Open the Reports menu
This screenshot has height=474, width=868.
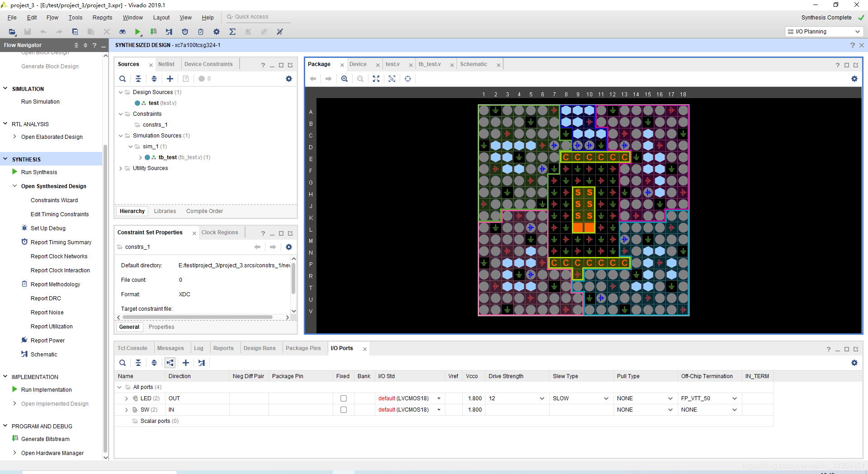tap(102, 18)
